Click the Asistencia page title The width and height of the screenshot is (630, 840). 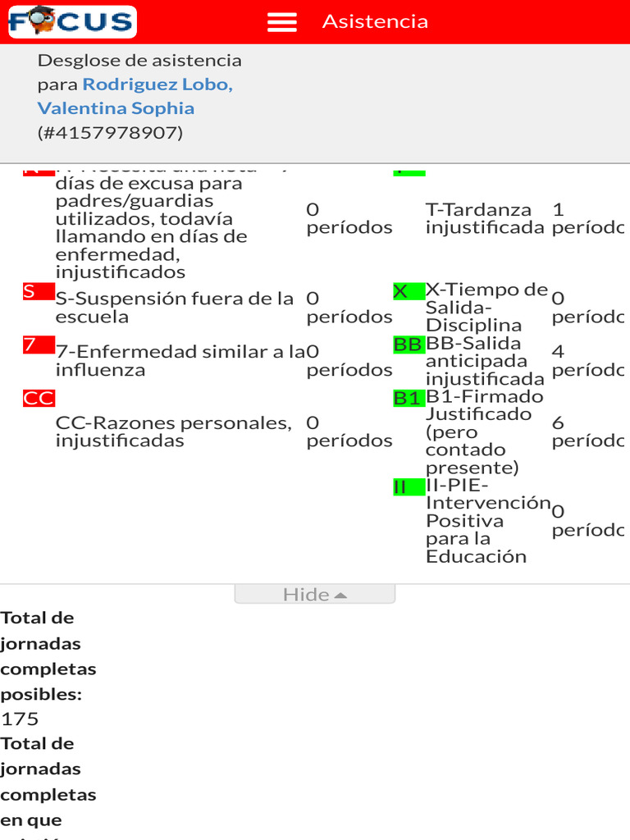[375, 21]
